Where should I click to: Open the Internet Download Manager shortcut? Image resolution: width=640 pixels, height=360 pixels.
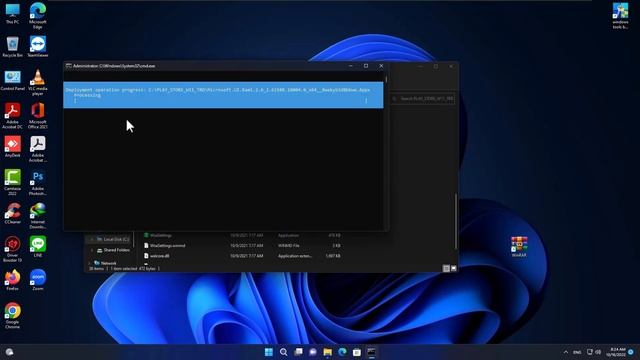[x=38, y=216]
